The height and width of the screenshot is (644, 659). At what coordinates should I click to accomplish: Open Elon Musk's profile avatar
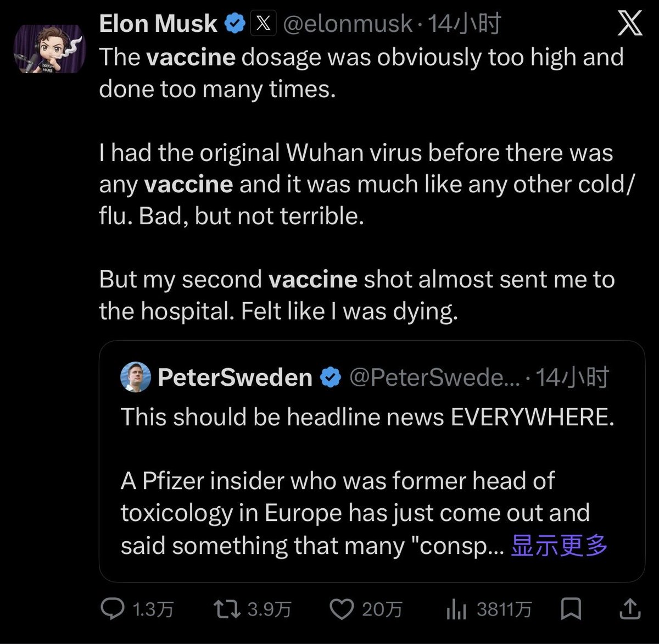[x=50, y=49]
